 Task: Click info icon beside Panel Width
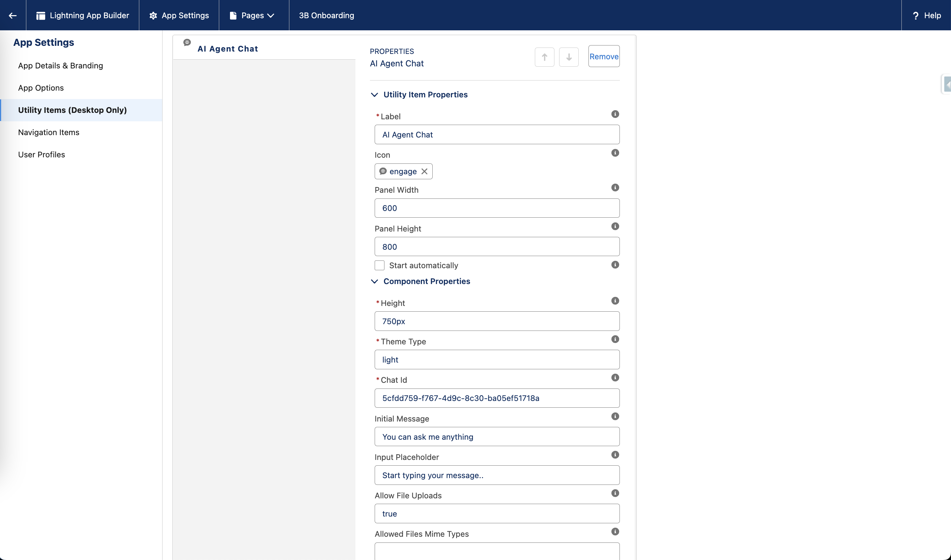(x=615, y=188)
